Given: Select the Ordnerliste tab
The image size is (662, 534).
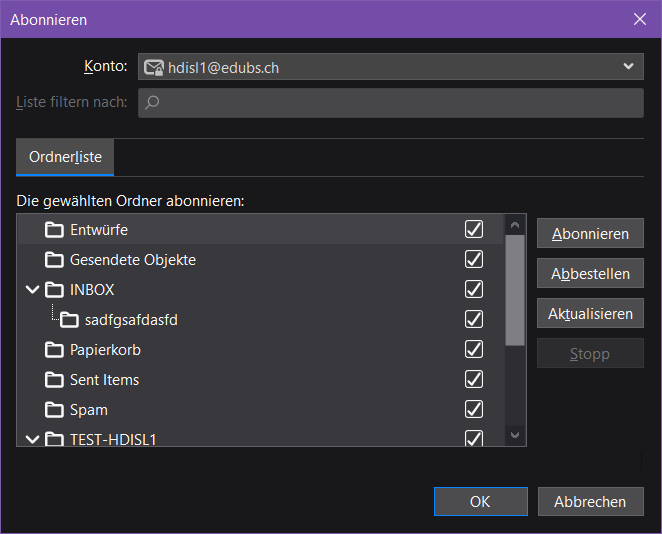Looking at the screenshot, I should tap(65, 158).
